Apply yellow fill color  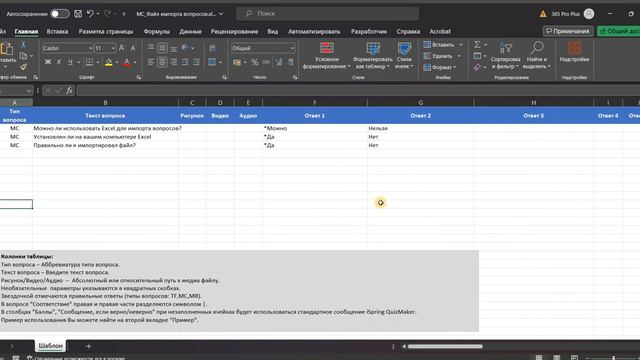[109, 62]
